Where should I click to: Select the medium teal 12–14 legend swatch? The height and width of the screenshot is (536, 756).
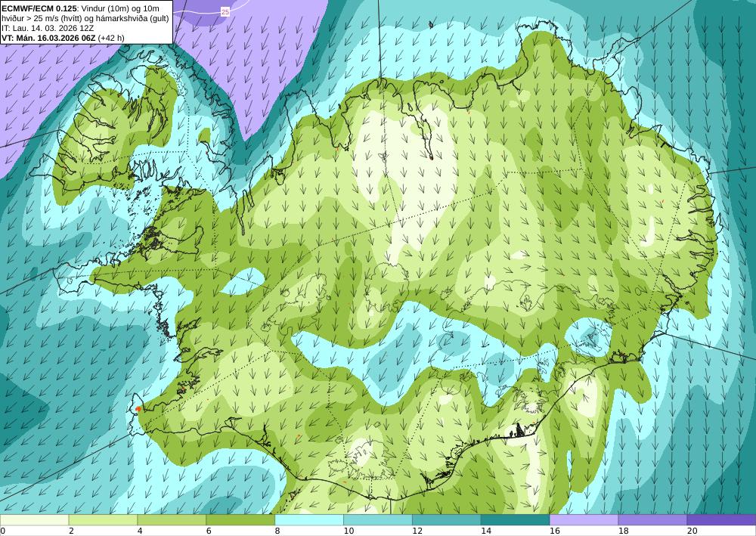pyautogui.click(x=447, y=520)
